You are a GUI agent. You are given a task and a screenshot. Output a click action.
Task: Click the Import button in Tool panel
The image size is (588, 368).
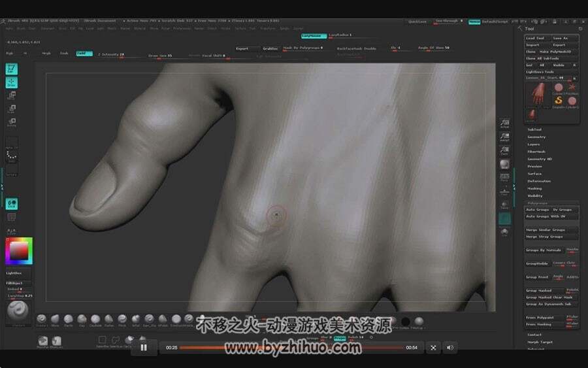(x=538, y=45)
